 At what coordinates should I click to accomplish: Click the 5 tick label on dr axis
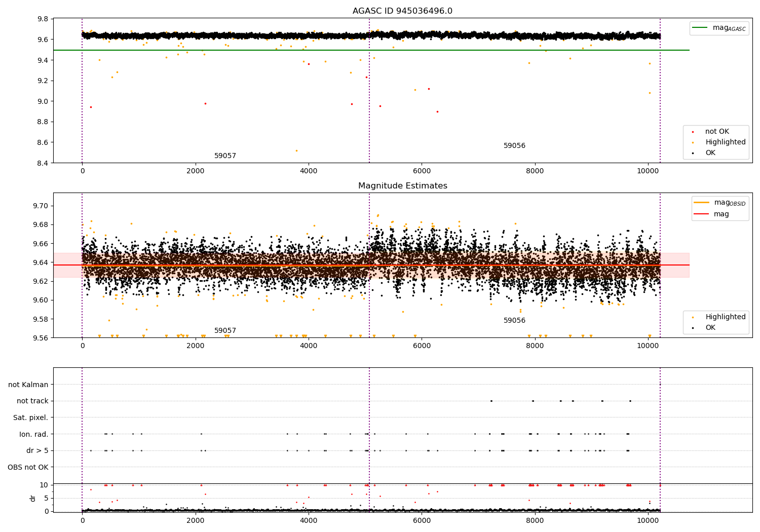point(46,498)
